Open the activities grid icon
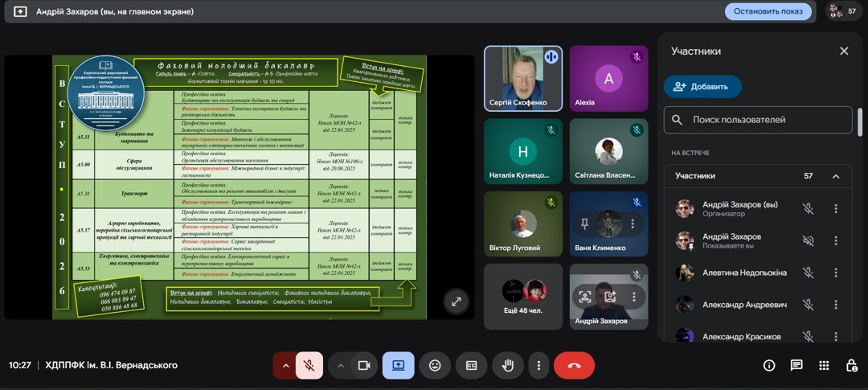 coord(824,365)
